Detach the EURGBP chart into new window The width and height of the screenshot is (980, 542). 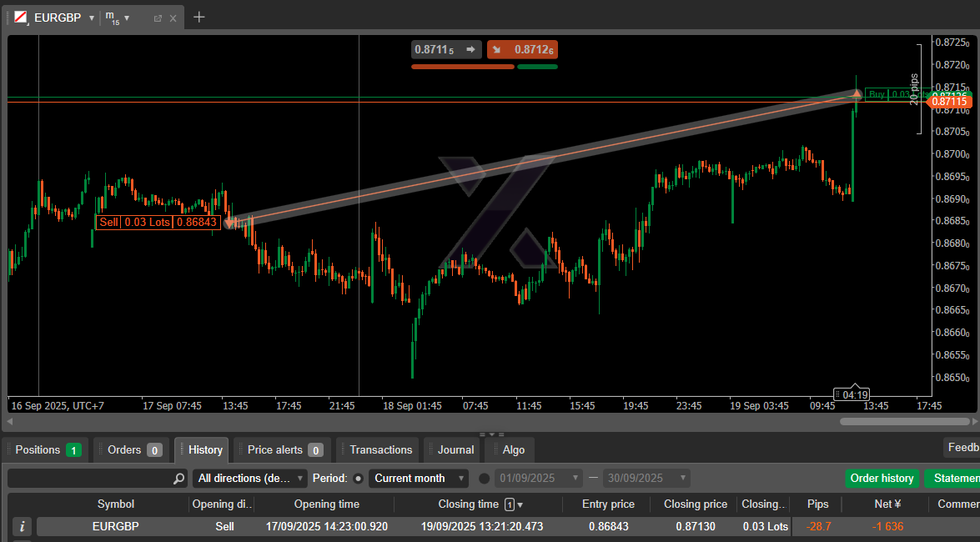[158, 18]
